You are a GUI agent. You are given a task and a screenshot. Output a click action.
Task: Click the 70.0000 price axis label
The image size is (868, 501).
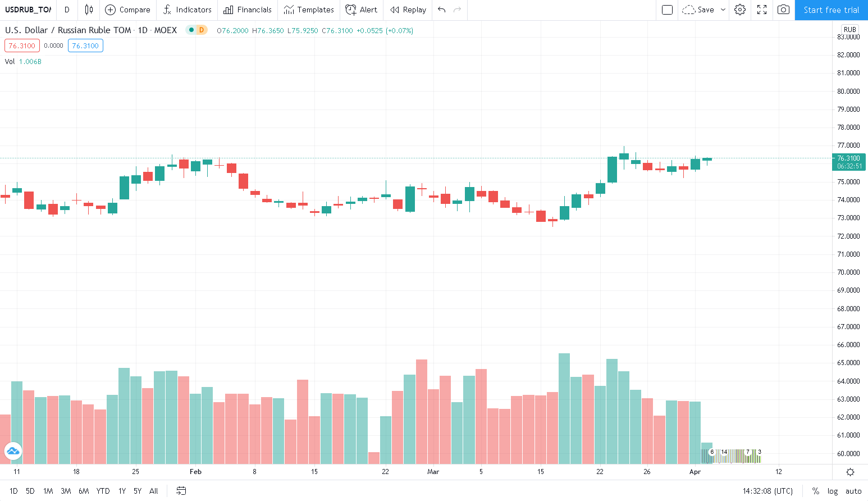(848, 272)
